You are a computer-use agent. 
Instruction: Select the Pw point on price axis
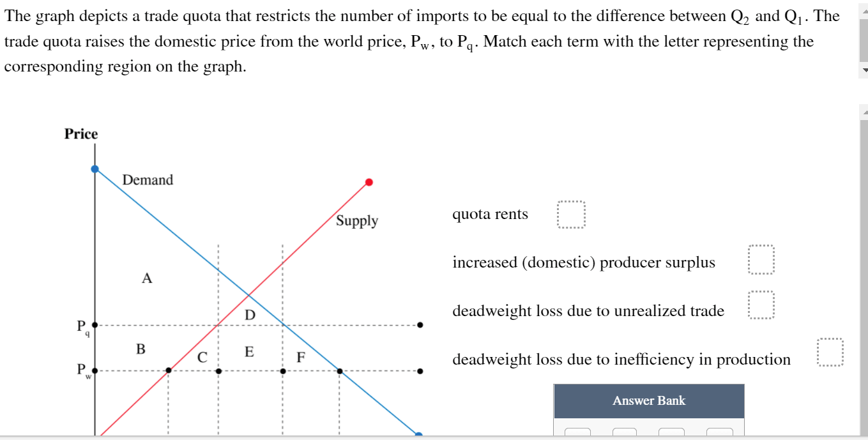95,370
